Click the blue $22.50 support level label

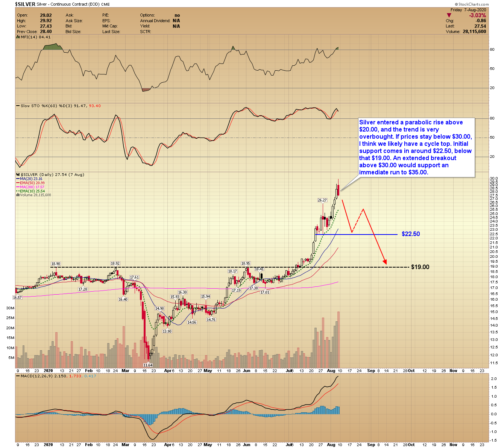[x=411, y=234]
